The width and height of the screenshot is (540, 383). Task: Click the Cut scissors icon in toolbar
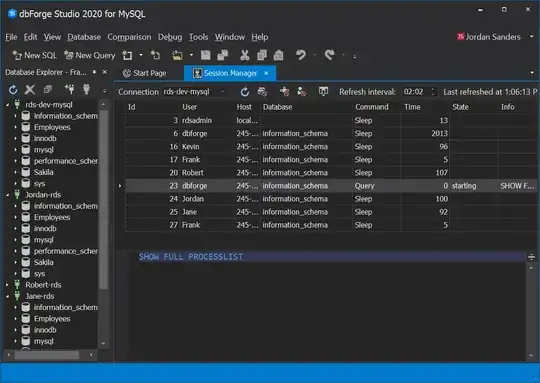tap(245, 55)
